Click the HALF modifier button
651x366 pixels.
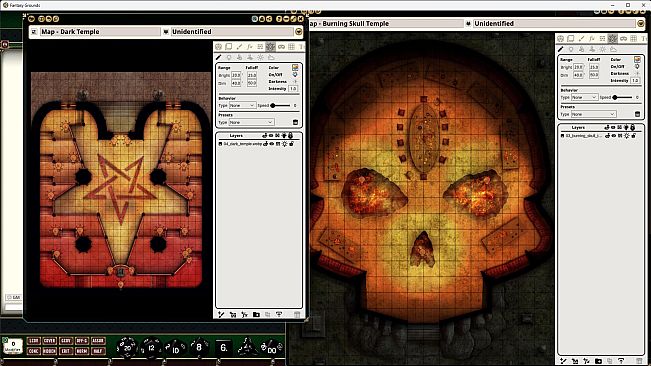(98, 351)
